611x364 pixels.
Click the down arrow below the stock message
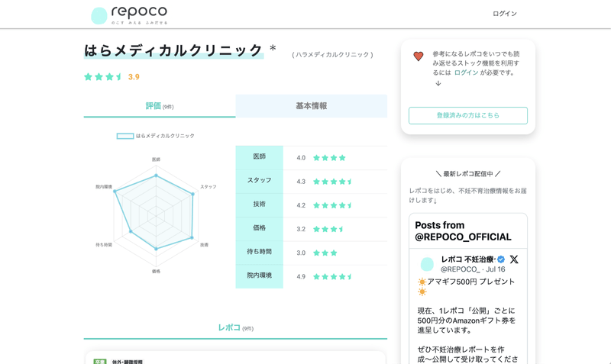(438, 83)
